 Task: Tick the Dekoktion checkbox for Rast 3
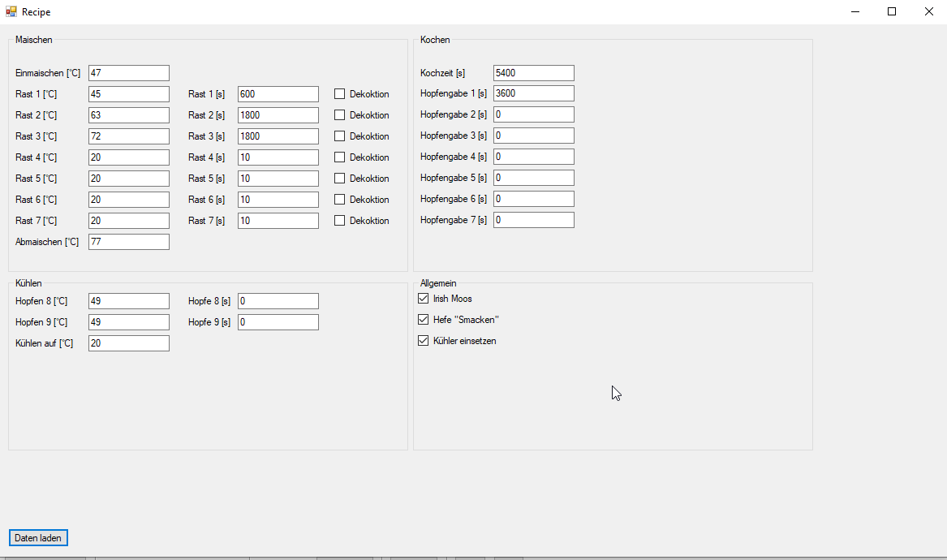340,136
